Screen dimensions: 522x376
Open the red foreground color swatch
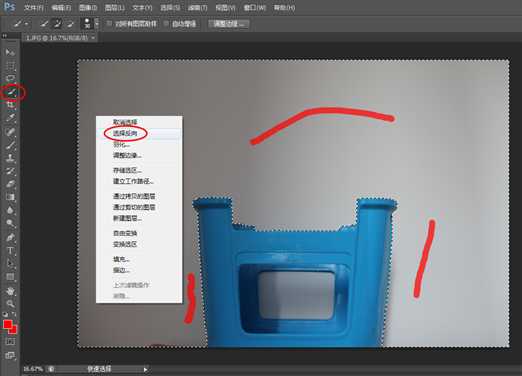8,324
